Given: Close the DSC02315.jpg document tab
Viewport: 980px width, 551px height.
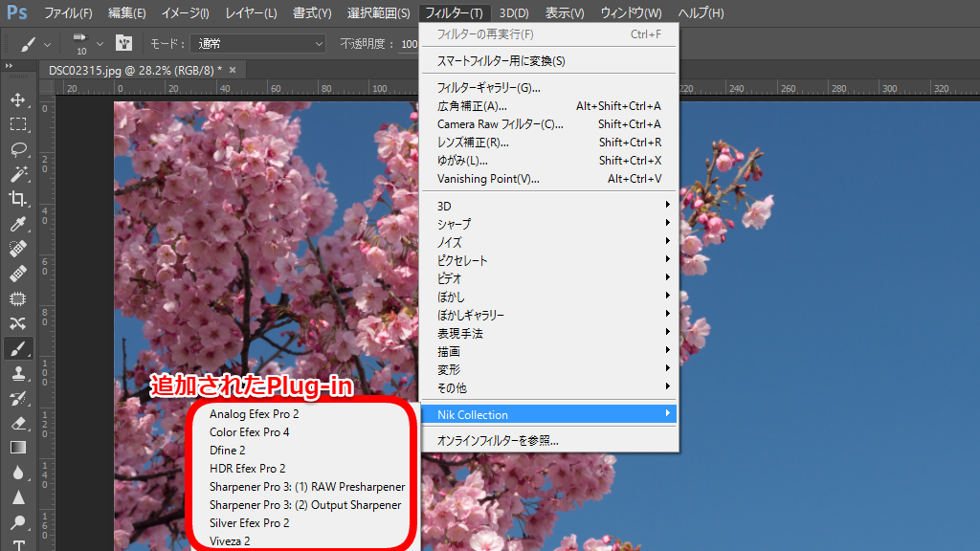Looking at the screenshot, I should [233, 70].
